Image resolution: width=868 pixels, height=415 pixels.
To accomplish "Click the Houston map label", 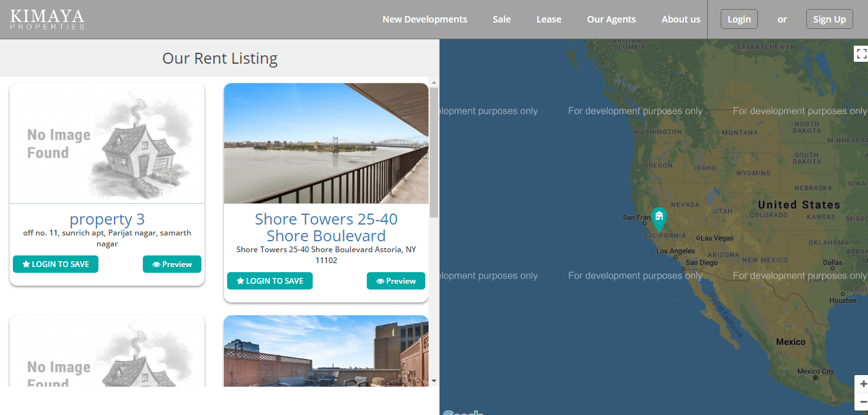I will click(x=843, y=300).
